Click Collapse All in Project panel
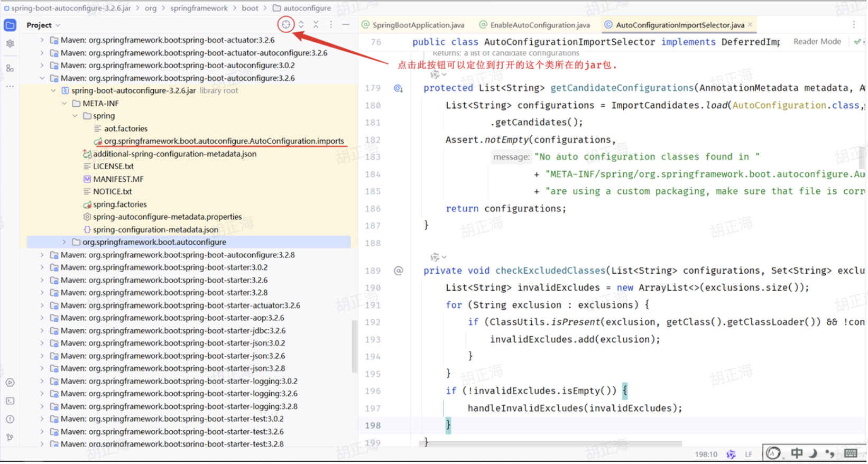The image size is (868, 464). coord(316,24)
